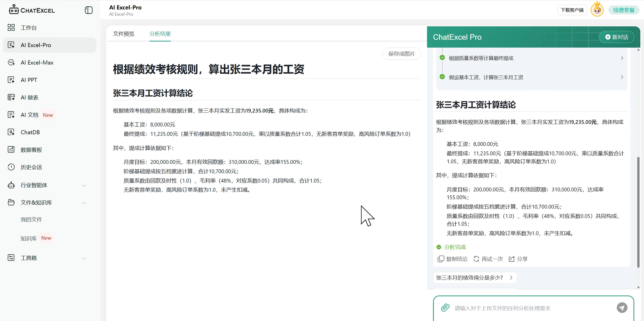
Task: Open the ChatDB menu item
Action: point(50,132)
